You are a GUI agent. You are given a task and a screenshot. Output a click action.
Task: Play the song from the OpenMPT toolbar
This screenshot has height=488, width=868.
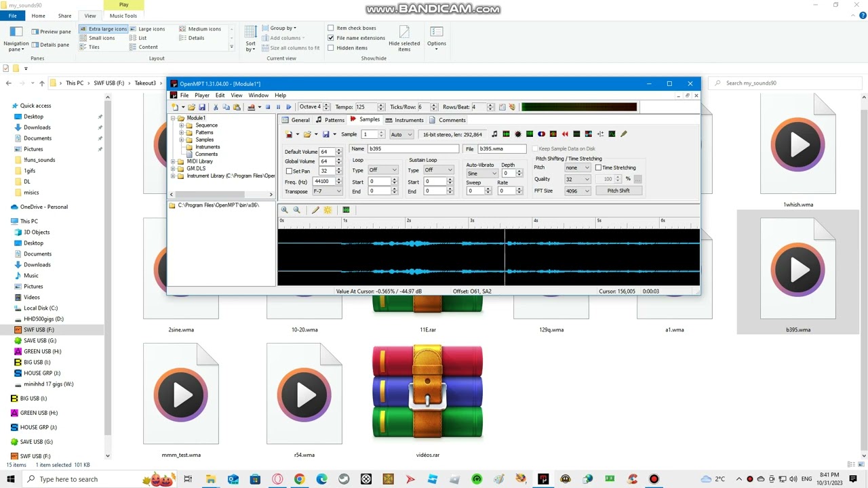[x=289, y=107]
